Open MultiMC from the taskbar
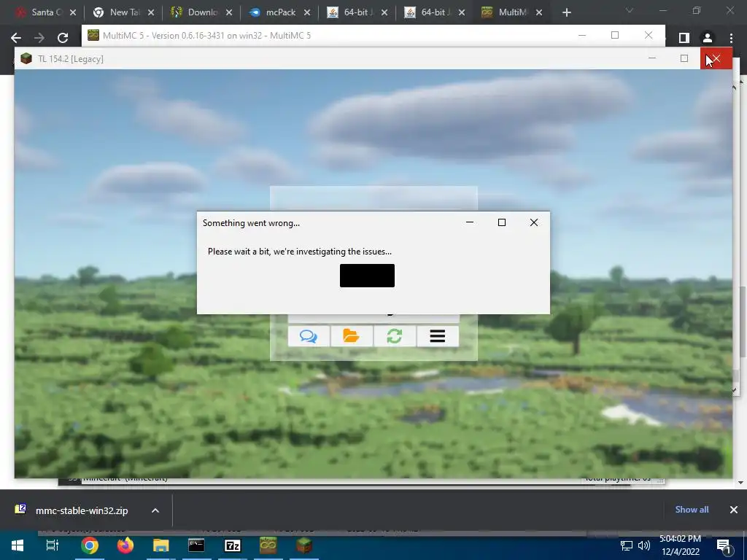The image size is (747, 560). [x=268, y=545]
